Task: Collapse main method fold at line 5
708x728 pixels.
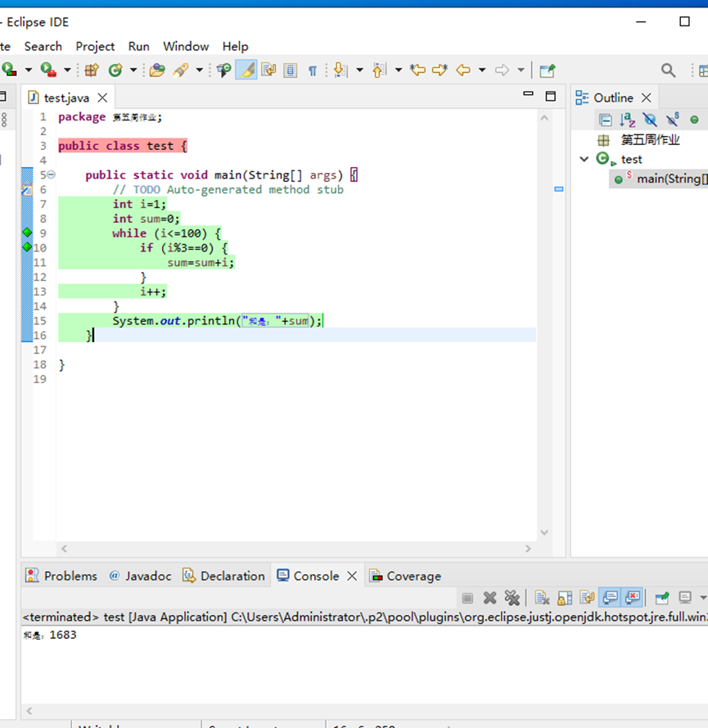Action: [52, 175]
